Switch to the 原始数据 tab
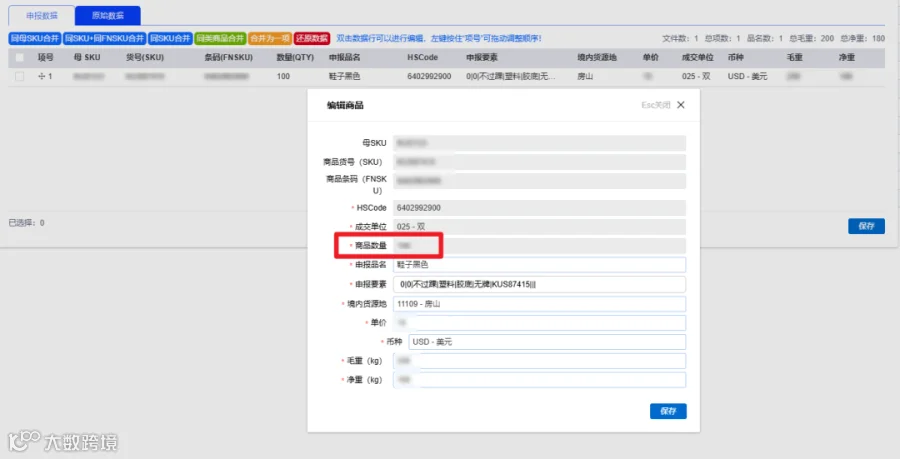Image resolution: width=900 pixels, height=459 pixels. point(108,15)
